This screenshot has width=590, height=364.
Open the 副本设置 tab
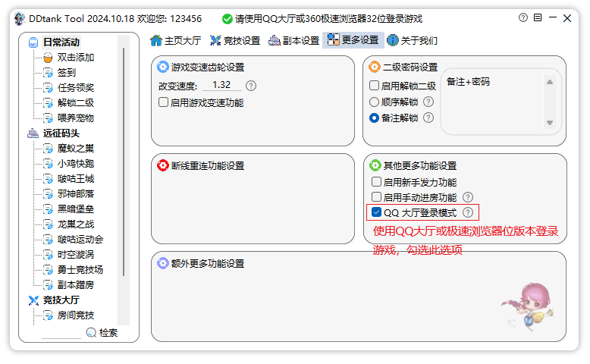click(294, 41)
